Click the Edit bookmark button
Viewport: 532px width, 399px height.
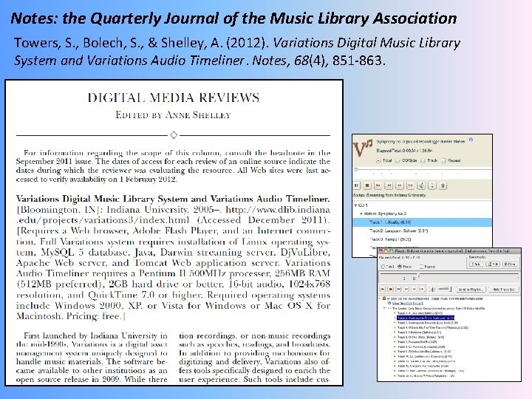click(x=493, y=264)
